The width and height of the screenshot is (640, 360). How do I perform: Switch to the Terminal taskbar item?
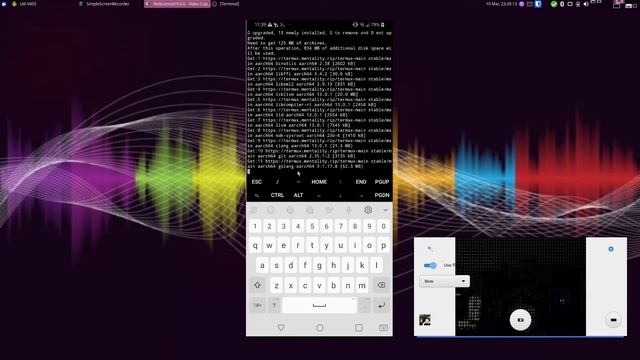pyautogui.click(x=226, y=4)
